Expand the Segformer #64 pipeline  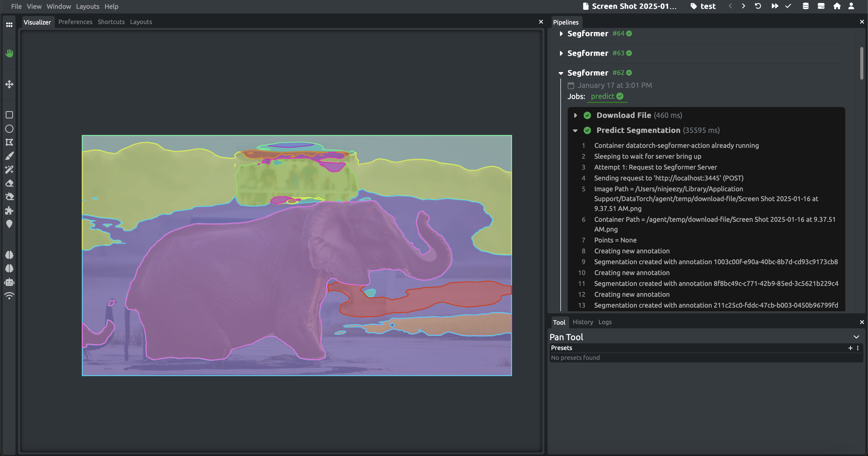561,34
